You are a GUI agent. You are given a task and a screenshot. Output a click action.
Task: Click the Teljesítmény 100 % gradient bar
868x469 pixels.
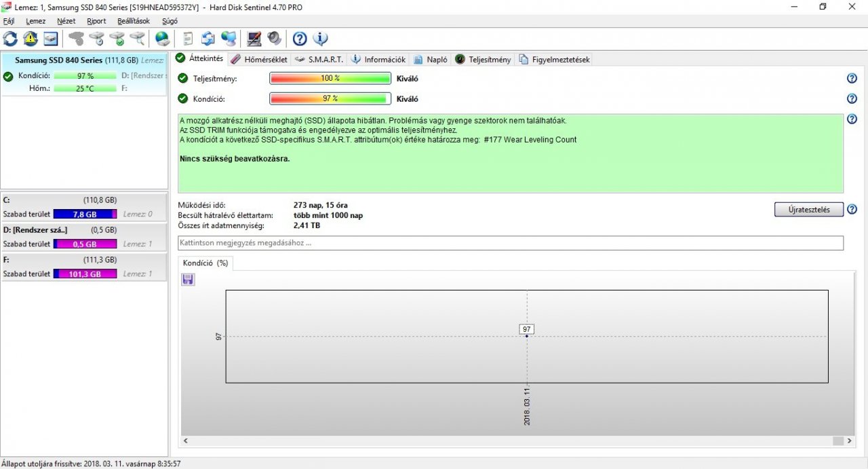pyautogui.click(x=330, y=78)
